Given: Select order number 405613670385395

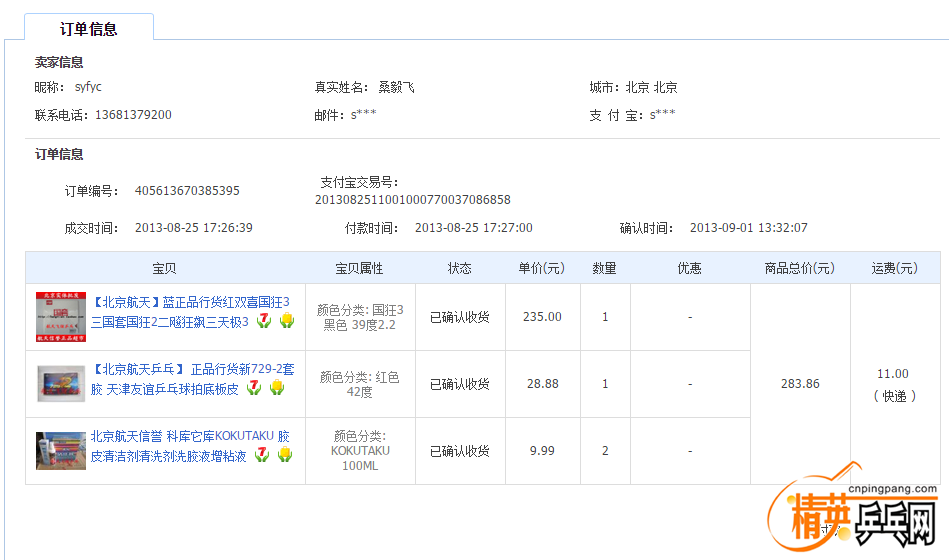Looking at the screenshot, I should coord(187,191).
